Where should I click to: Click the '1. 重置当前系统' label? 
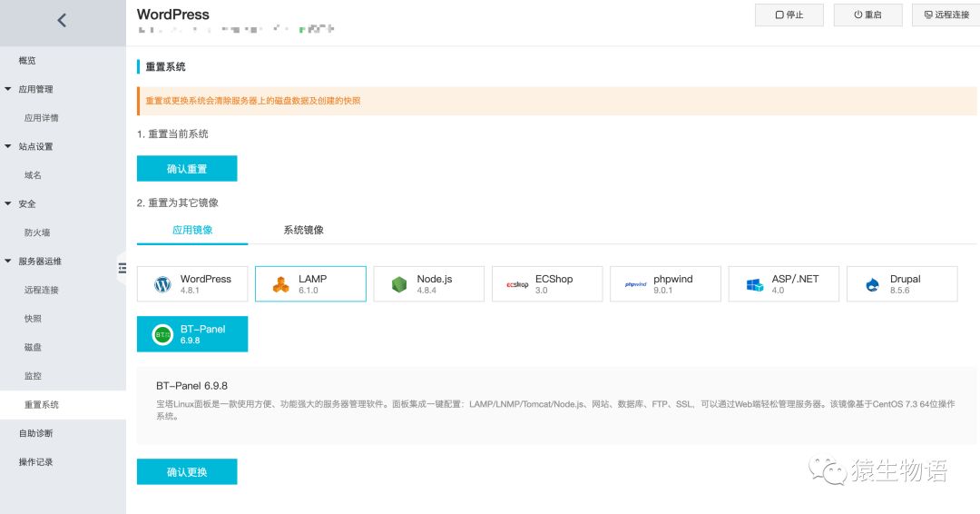click(x=172, y=133)
